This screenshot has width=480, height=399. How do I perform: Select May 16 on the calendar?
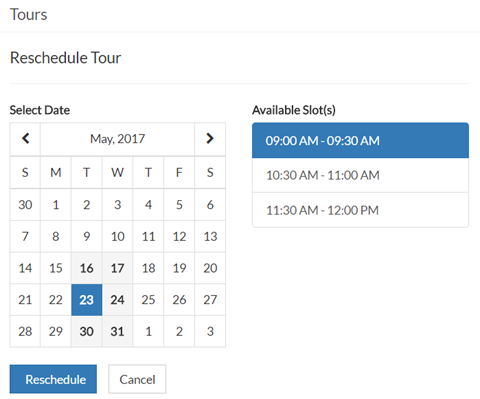tap(87, 268)
